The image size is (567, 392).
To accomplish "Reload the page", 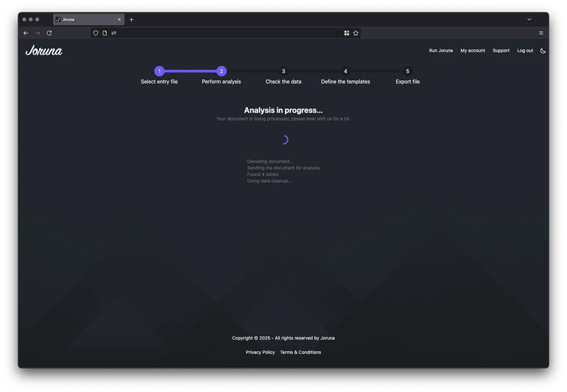I will 49,33.
